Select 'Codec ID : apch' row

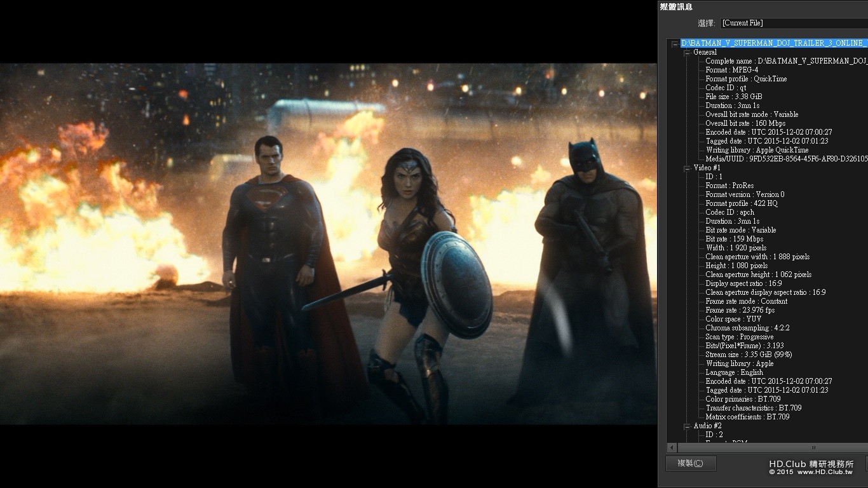pos(730,212)
